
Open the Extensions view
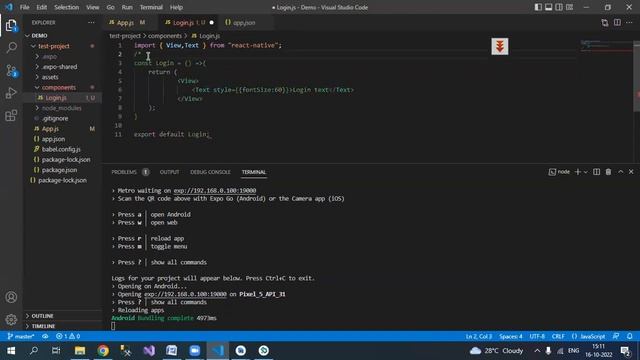11,116
